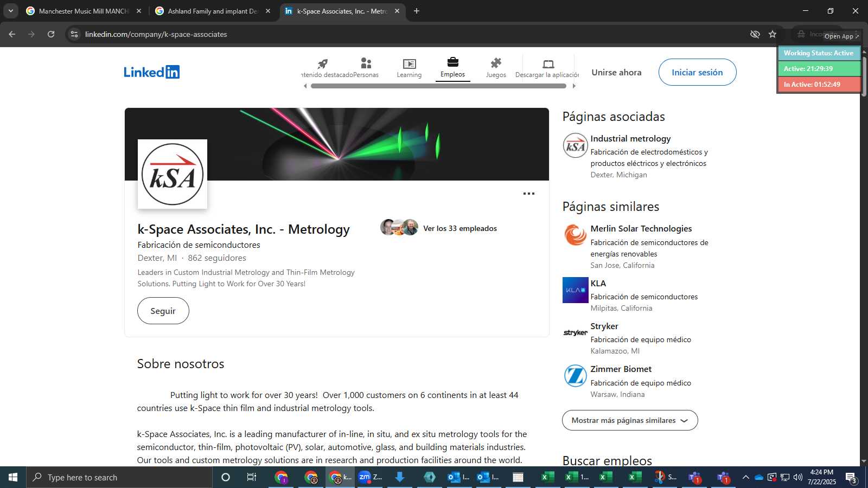This screenshot has width=868, height=488.
Task: Click the Industrial metrology kSA logo
Action: click(576, 145)
